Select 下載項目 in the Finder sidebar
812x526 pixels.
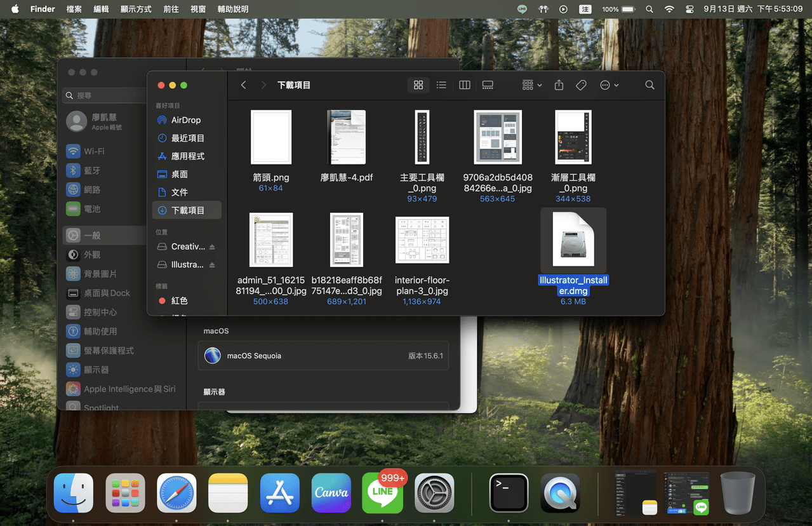187,210
